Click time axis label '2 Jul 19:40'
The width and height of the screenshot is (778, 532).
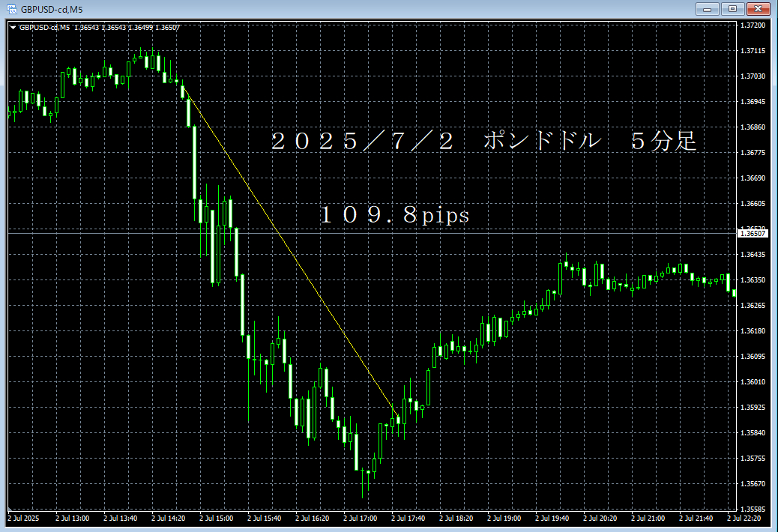(552, 518)
